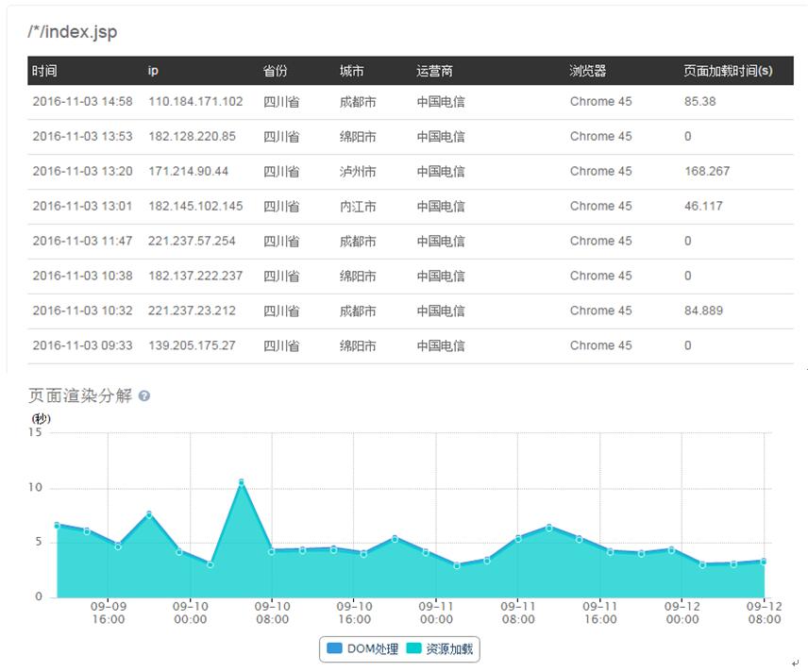Screen dimensions: 808x672
Task: Click the ip column header
Action: [153, 71]
